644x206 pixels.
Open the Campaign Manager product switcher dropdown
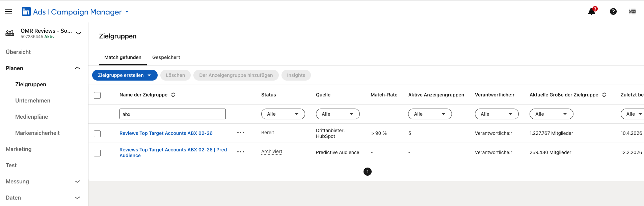tap(127, 11)
